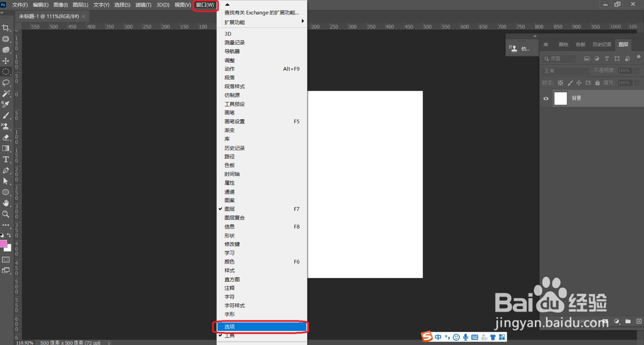Select the brain-shaped tool icon in toolbar

pos(6,50)
